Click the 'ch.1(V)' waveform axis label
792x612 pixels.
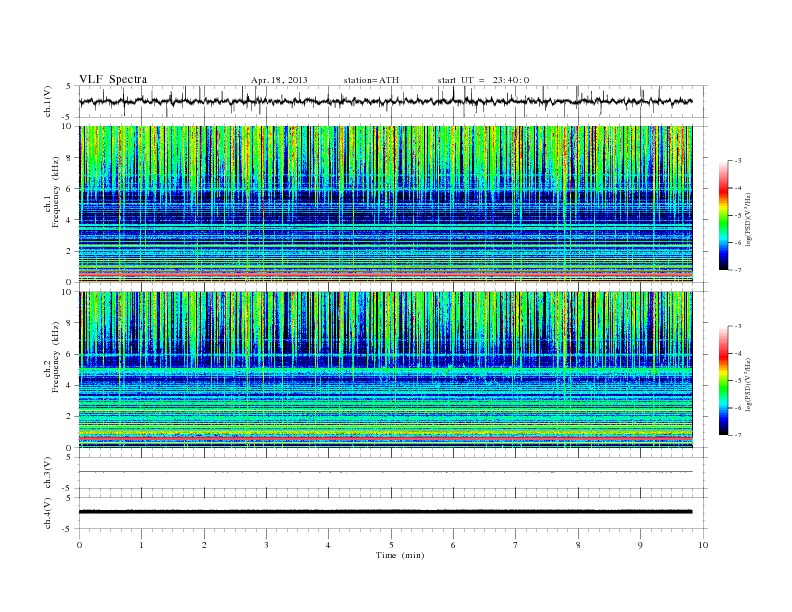(48, 101)
